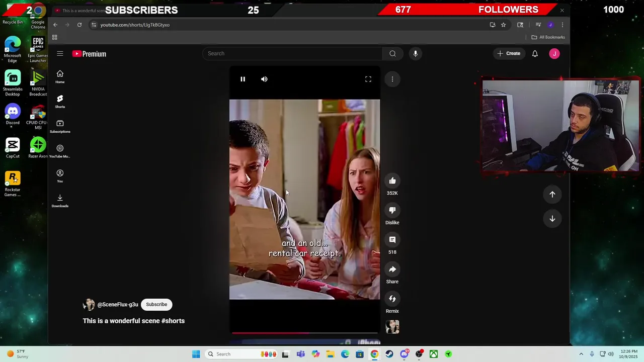
Task: Open the taskbar clock and date
Action: 629,354
